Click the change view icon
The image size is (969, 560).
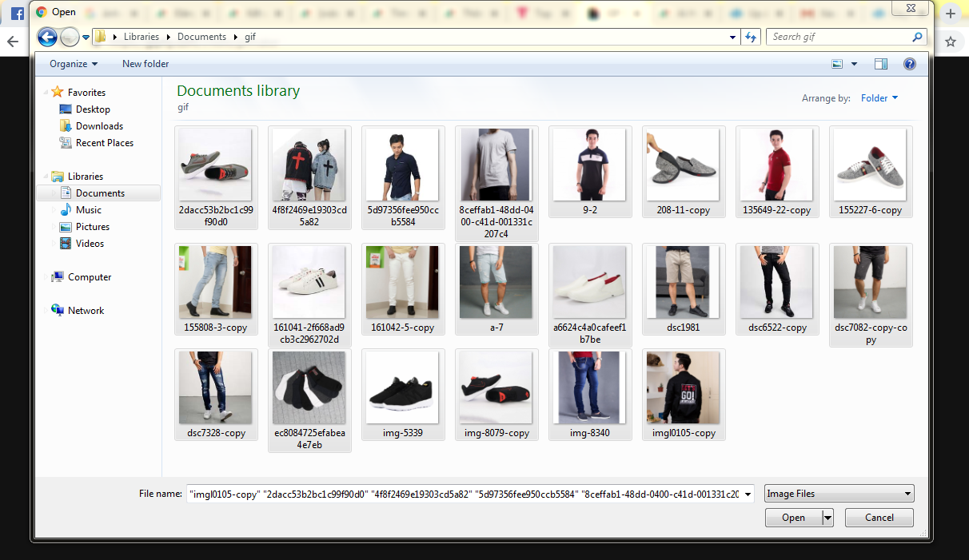tap(837, 64)
